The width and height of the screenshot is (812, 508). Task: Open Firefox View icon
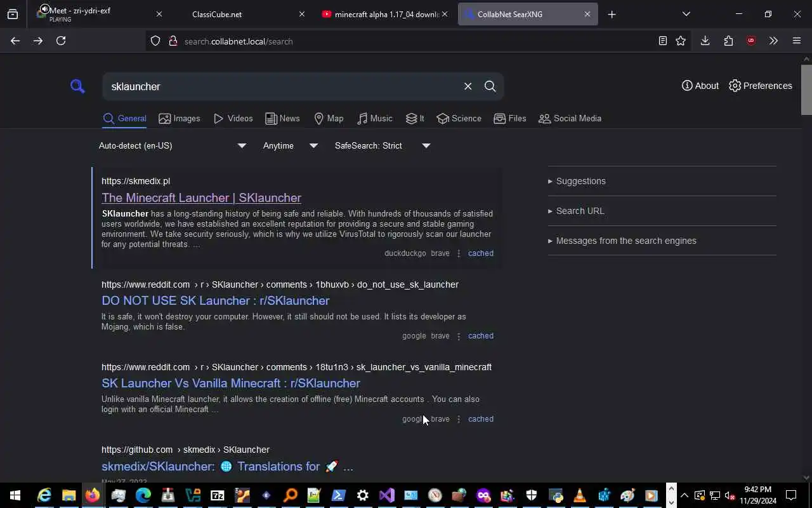tap(13, 14)
